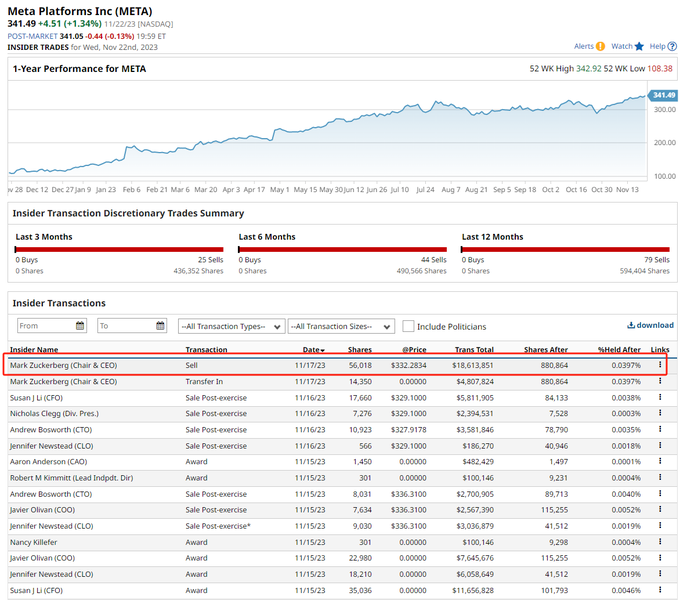This screenshot has width=680, height=600.
Task: Sort by Trans Total column header
Action: click(x=473, y=350)
